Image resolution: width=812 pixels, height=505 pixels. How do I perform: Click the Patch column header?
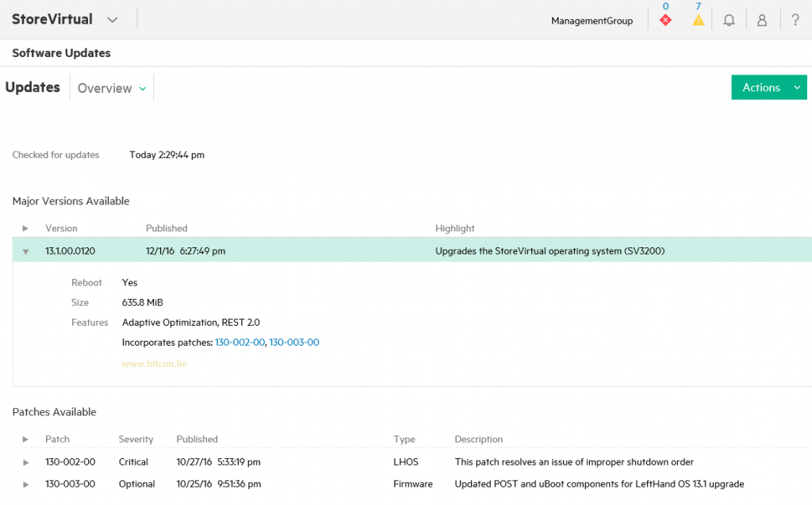coord(57,439)
